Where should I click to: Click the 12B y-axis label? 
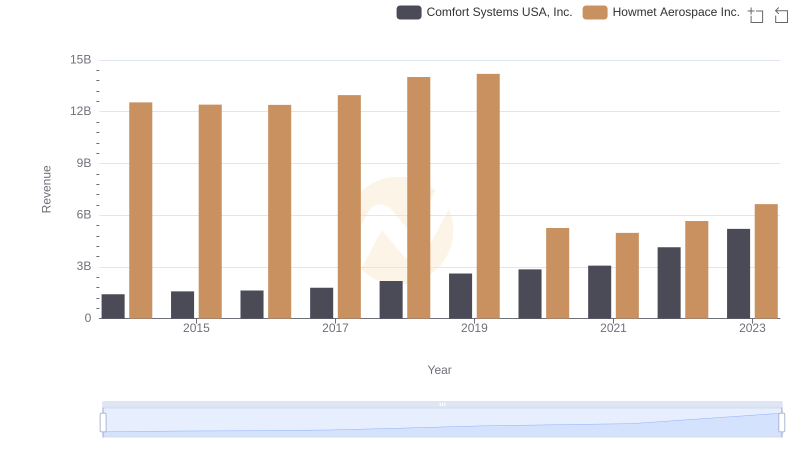coord(81,111)
